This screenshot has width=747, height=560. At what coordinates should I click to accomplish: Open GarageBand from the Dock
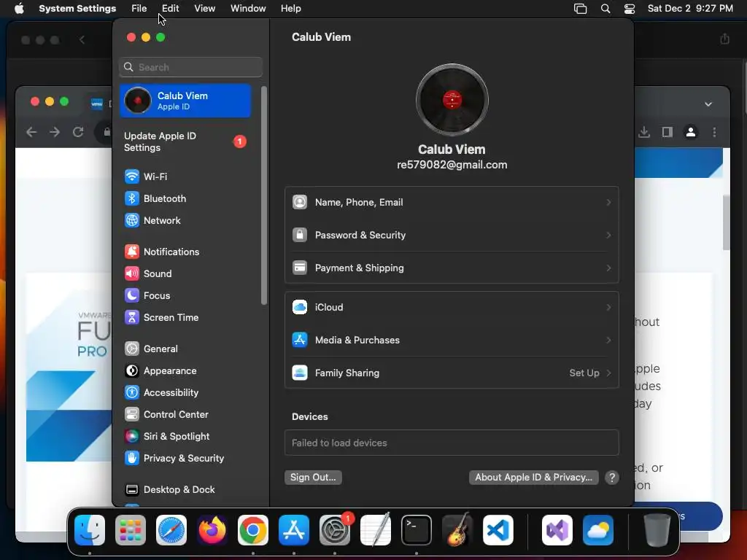coord(457,530)
